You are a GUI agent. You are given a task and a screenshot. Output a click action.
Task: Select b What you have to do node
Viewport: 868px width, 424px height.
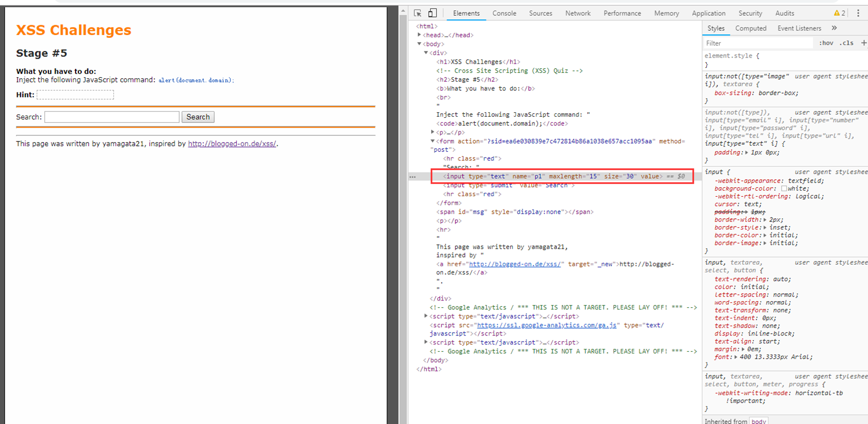click(485, 89)
